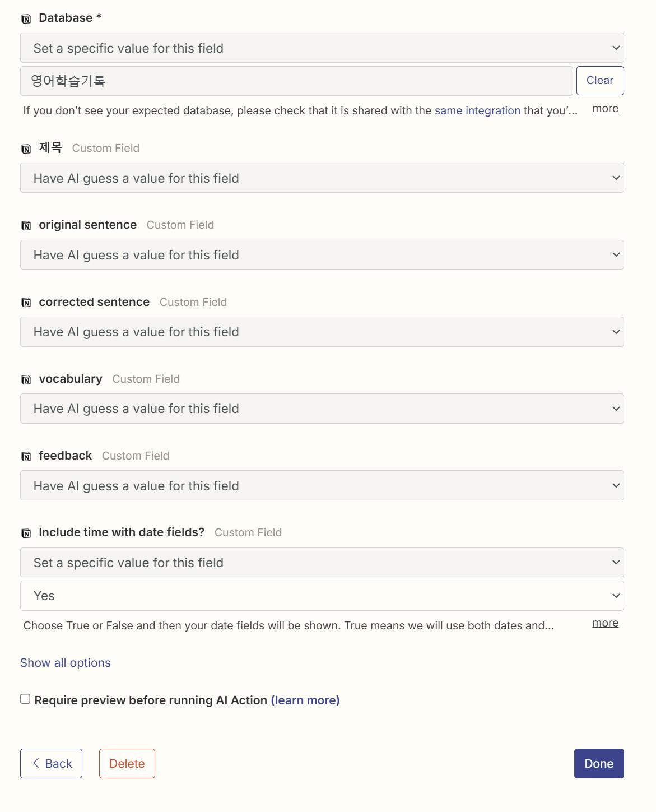Screen dimensions: 656x812
Task: Open the vocabulary field value dropdown
Action: 322,409
